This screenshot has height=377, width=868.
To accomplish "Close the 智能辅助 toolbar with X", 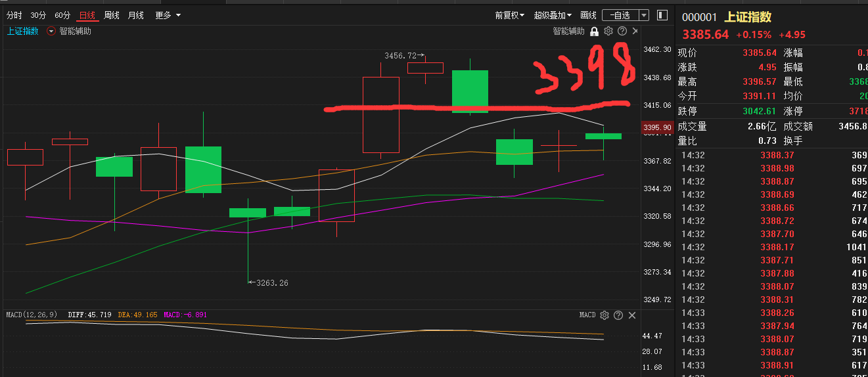I will [x=635, y=31].
